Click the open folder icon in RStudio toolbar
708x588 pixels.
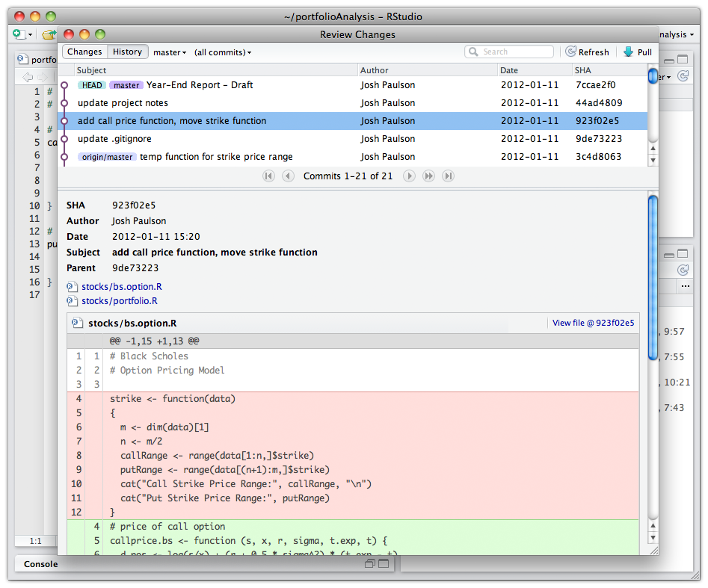pyautogui.click(x=49, y=34)
